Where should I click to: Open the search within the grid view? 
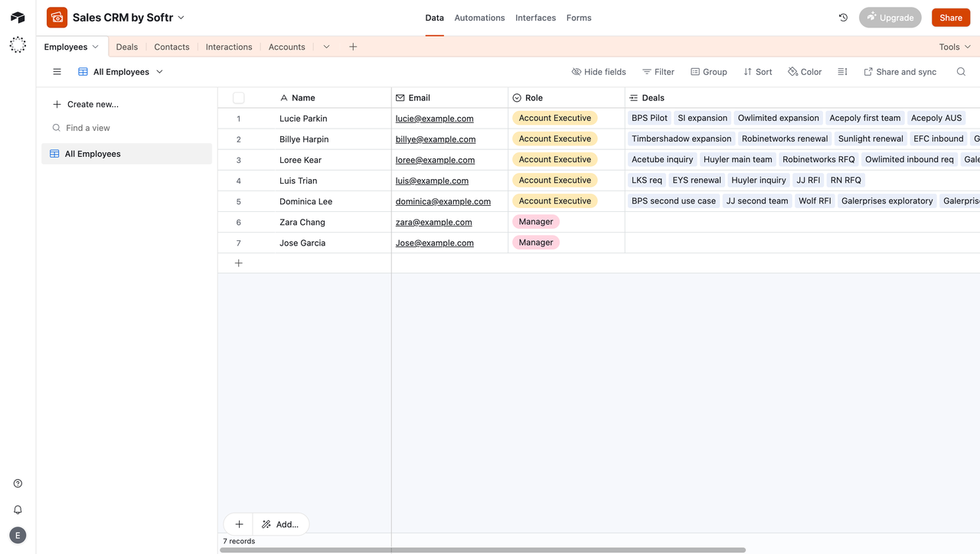tap(961, 71)
